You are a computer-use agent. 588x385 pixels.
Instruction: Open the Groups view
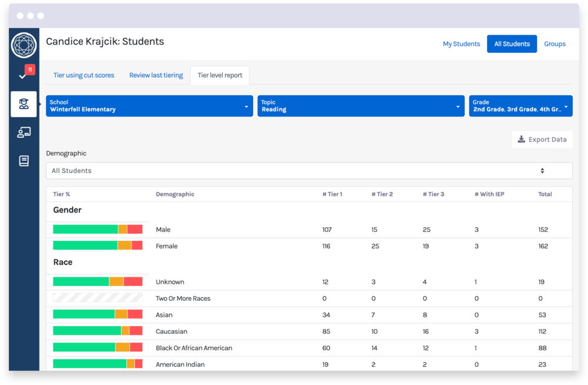(x=554, y=44)
